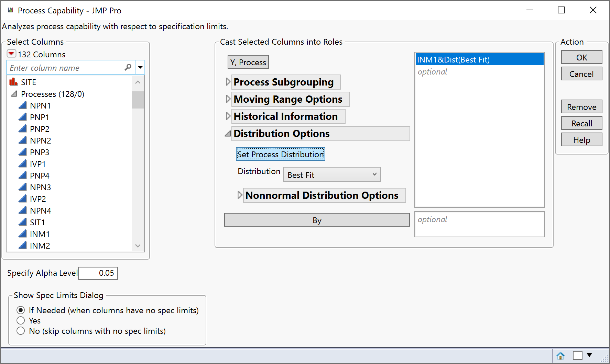This screenshot has width=610, height=364.
Task: Click the blue triangle icon beside PNP4
Action: pyautogui.click(x=22, y=175)
